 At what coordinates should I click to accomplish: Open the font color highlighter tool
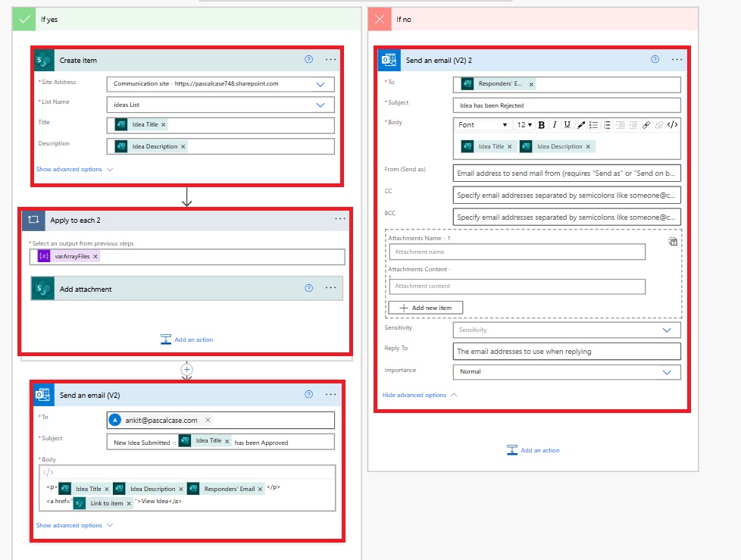[581, 125]
